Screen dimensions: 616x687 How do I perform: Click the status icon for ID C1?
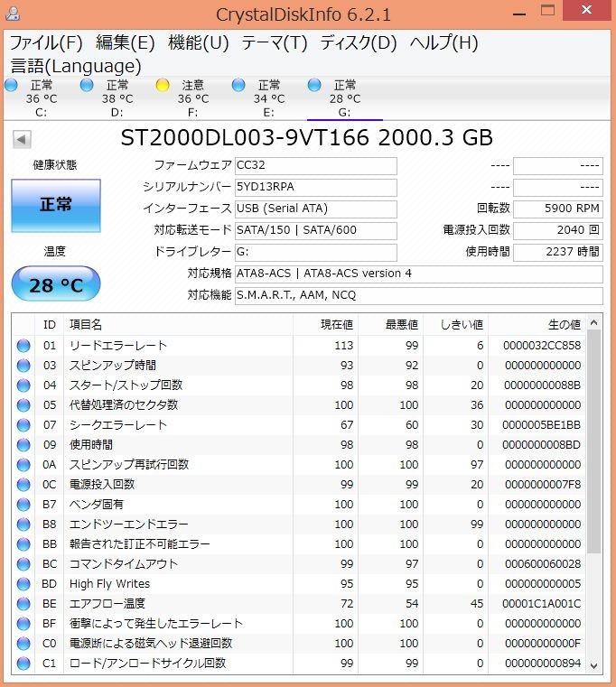(23, 664)
